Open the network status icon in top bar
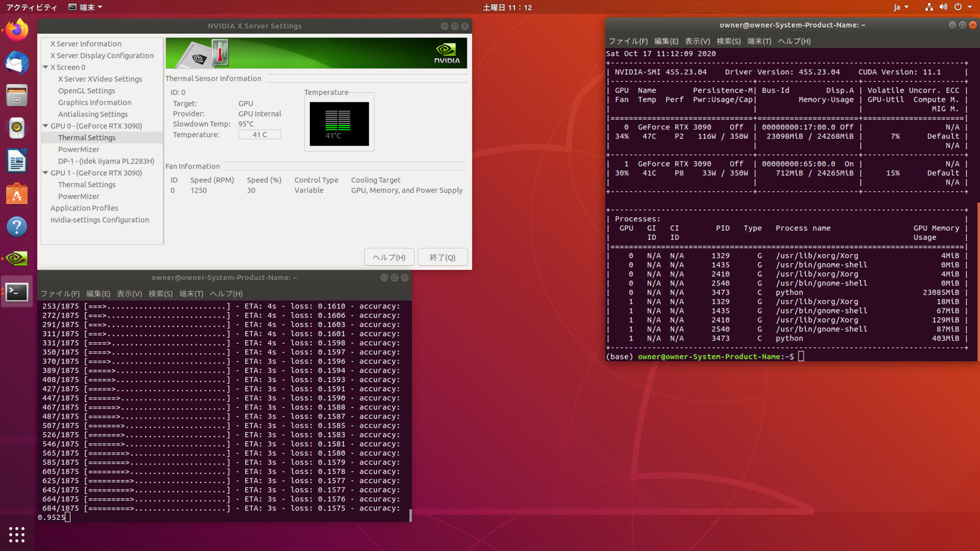This screenshot has width=980, height=551. (929, 7)
